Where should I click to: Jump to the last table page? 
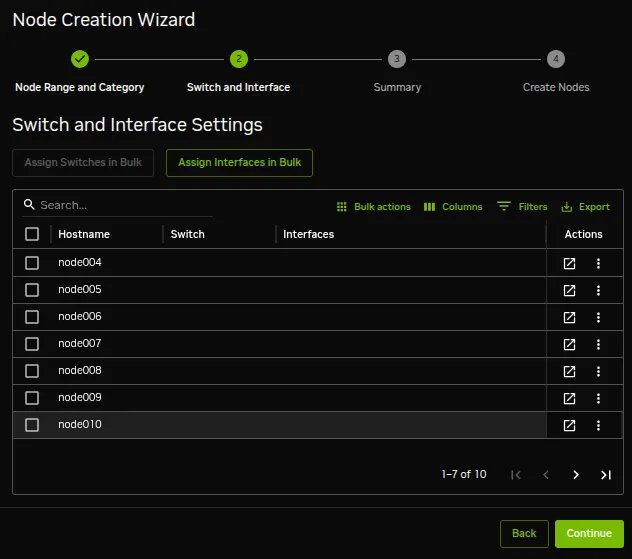(x=606, y=475)
